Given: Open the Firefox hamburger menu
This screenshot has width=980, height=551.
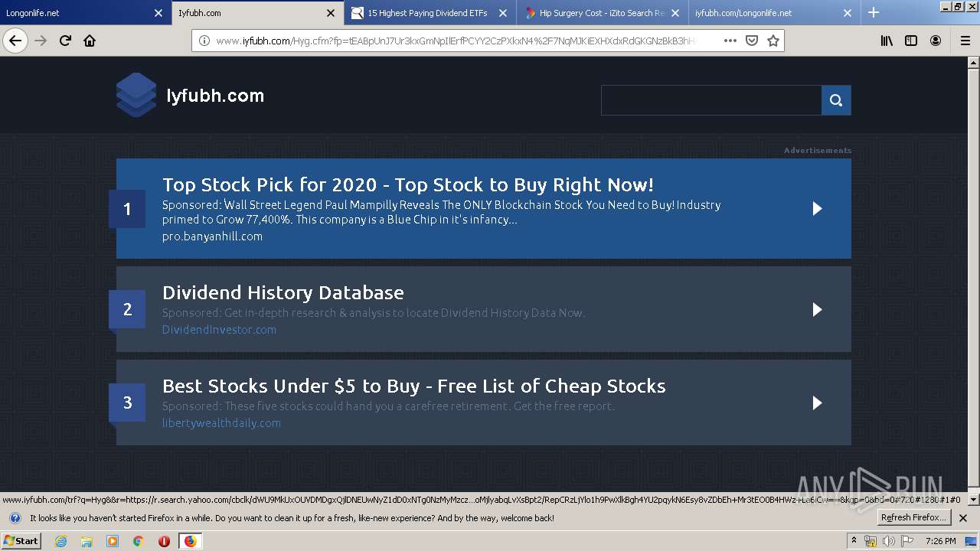Looking at the screenshot, I should pos(965,41).
